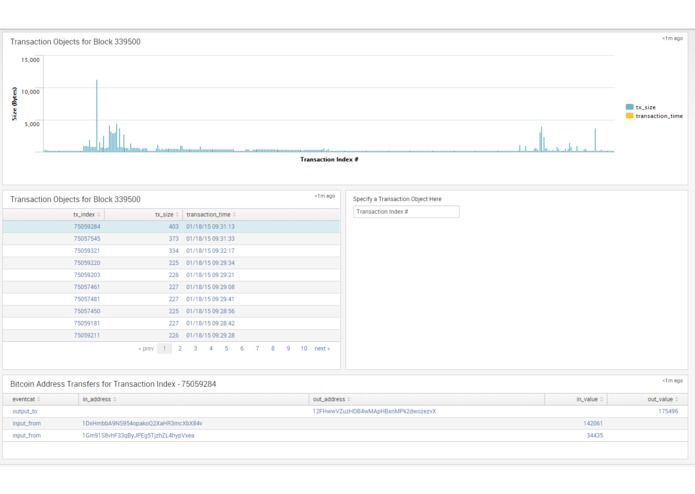The image size is (695, 494).
Task: Sort table by transaction_time column
Action: point(211,214)
